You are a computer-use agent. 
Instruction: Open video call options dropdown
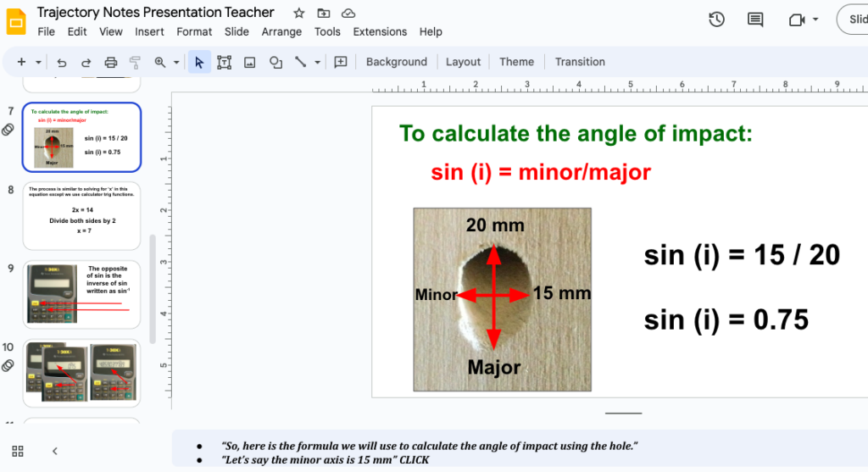click(x=815, y=19)
